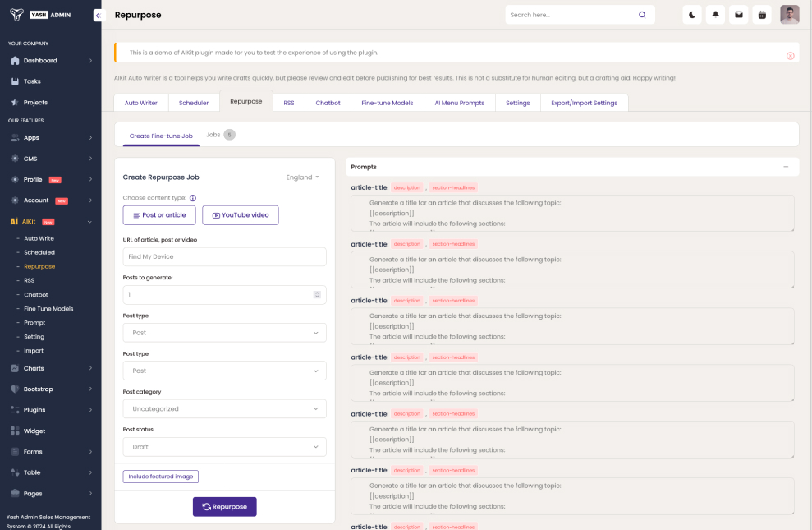Click the first section-headlines tag

click(x=453, y=187)
